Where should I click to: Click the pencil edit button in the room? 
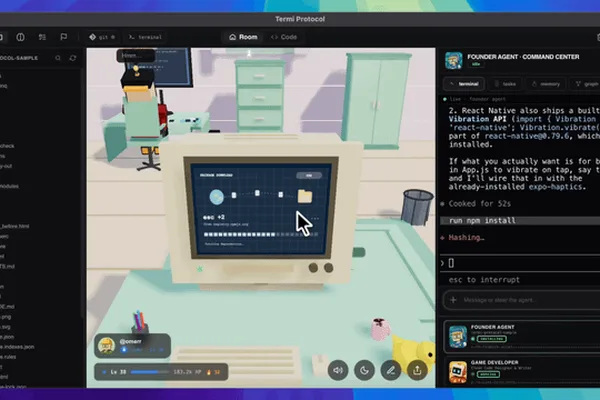391,370
